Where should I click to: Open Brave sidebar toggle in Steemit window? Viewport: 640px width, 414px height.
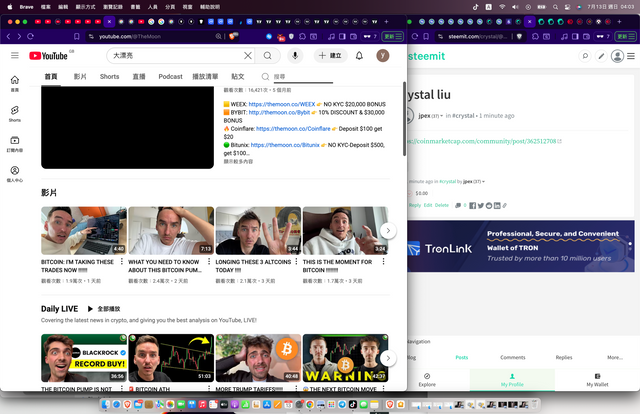tap(575, 36)
